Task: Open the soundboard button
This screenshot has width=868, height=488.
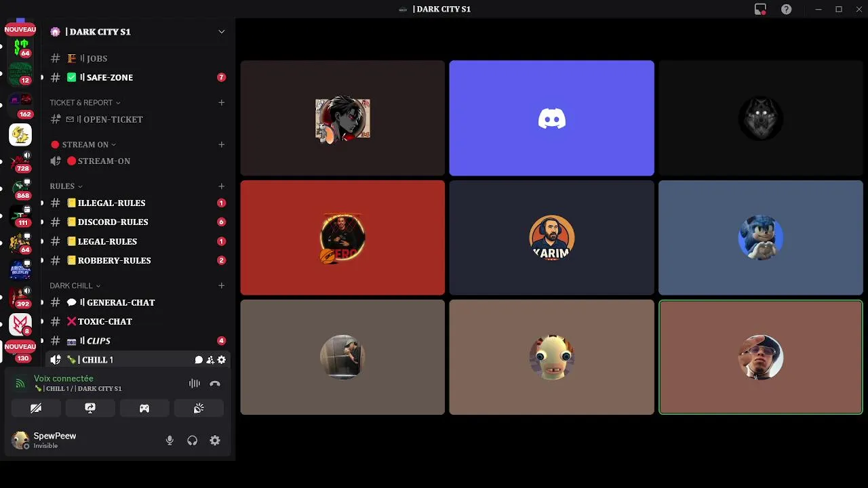Action: tap(199, 408)
